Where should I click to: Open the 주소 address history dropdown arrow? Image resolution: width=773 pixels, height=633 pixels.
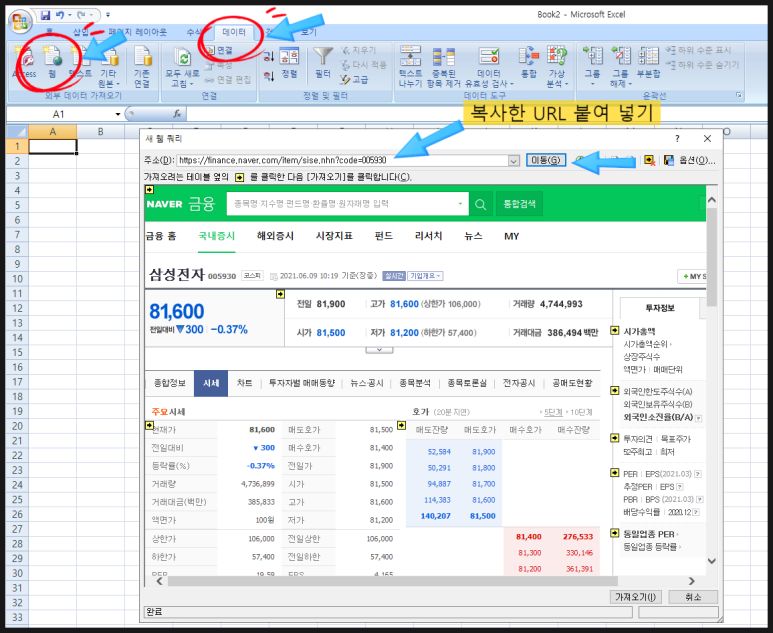pyautogui.click(x=514, y=161)
